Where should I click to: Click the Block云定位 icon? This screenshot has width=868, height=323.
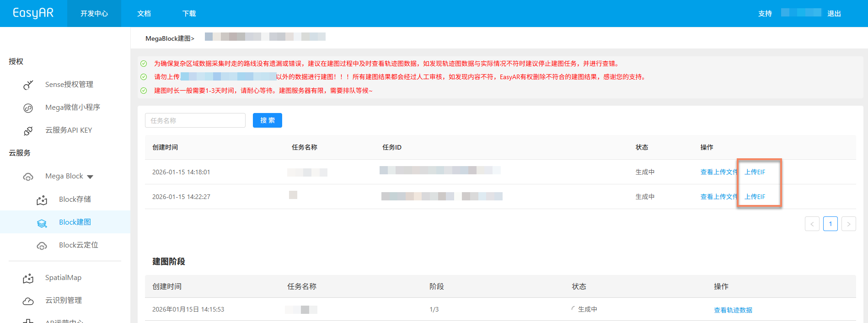pyautogui.click(x=42, y=246)
